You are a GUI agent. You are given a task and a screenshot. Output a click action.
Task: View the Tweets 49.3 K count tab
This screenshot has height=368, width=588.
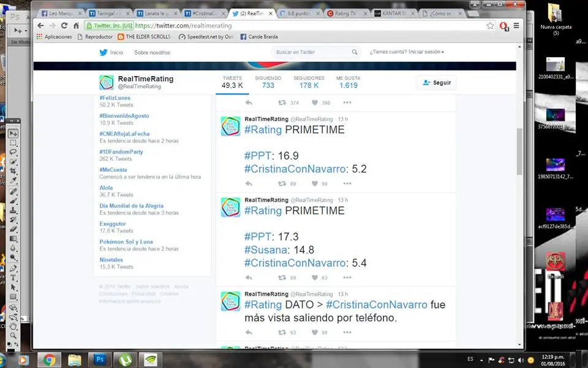pos(232,82)
